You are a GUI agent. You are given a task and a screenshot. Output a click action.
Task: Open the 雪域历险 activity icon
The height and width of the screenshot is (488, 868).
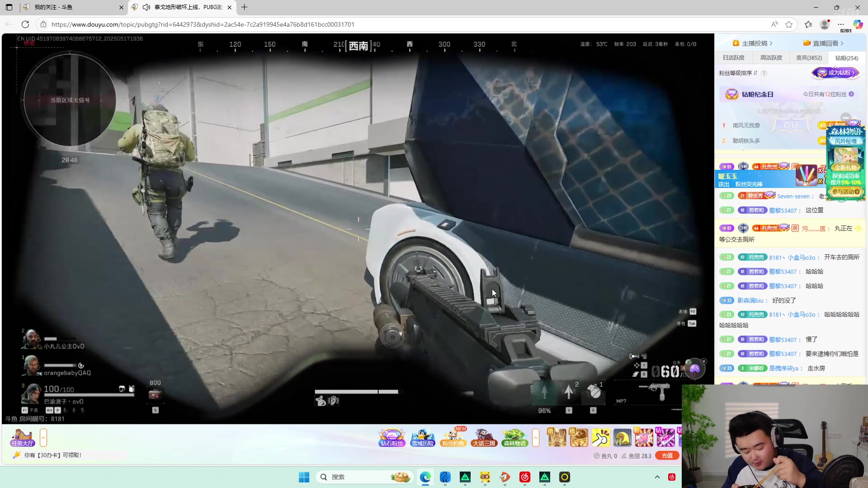click(x=422, y=437)
